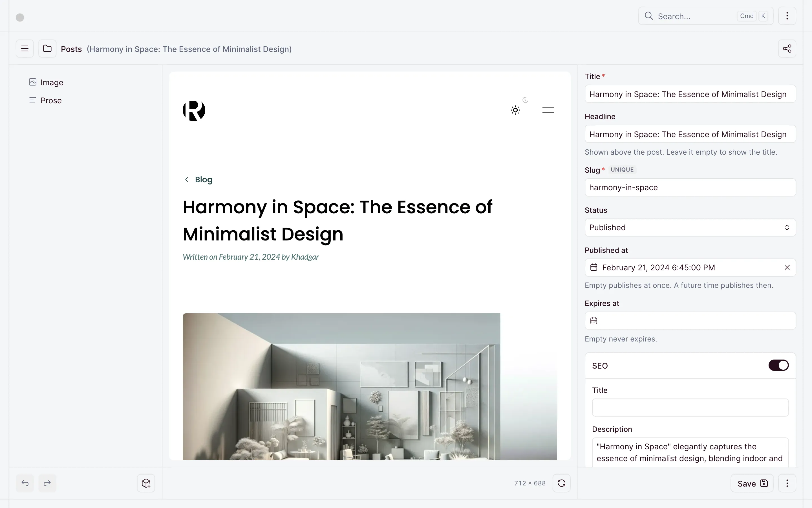Click the gray circle in top-left corner

(20, 17)
